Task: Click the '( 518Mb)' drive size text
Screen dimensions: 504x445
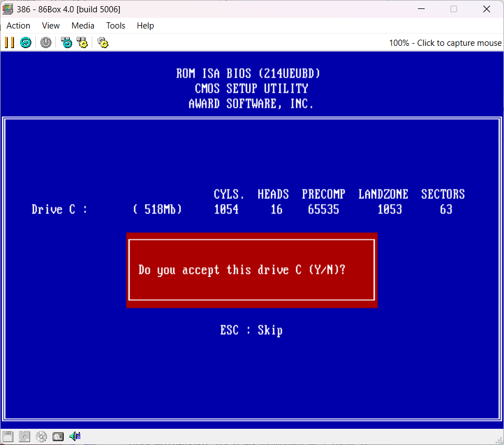Action: [157, 210]
